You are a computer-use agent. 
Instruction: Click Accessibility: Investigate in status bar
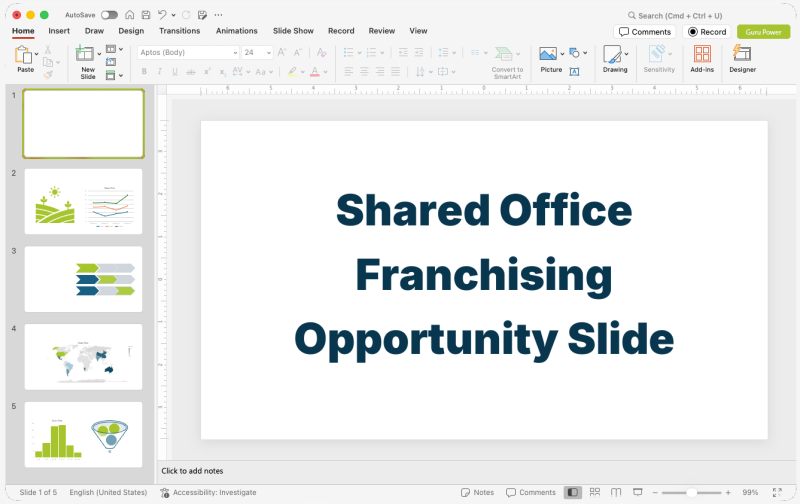coord(208,492)
